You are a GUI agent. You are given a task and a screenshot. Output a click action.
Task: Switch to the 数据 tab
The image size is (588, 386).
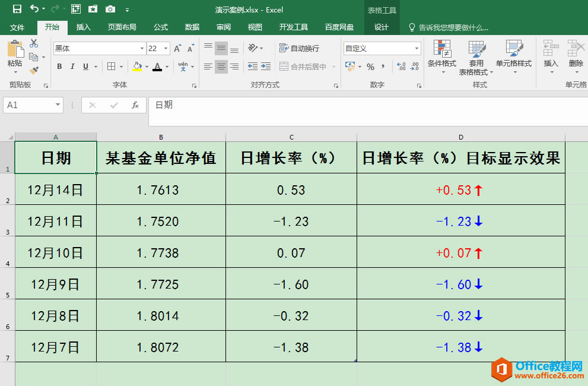192,27
